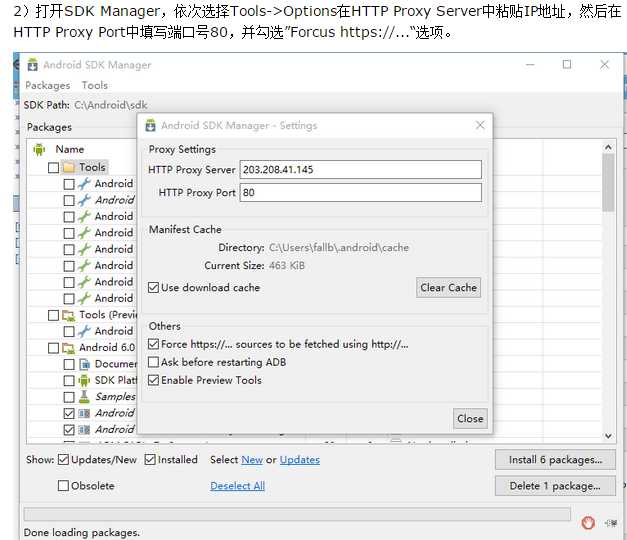Click the log icon in status bar
The height and width of the screenshot is (540, 627).
611,523
